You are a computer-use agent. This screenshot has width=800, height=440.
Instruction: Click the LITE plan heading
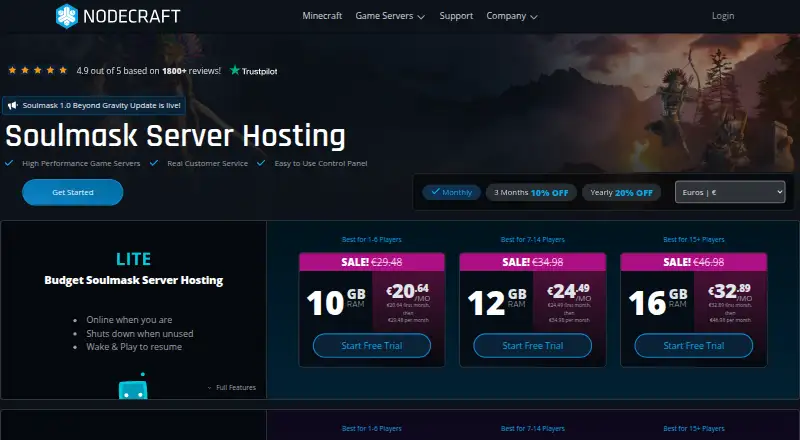(x=134, y=259)
